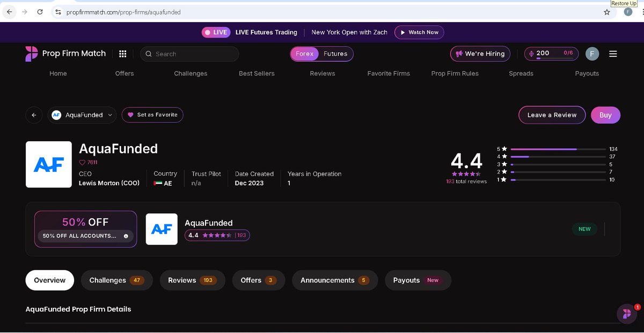Open Reviews in the top navigation
The image size is (644, 333).
coord(323,74)
